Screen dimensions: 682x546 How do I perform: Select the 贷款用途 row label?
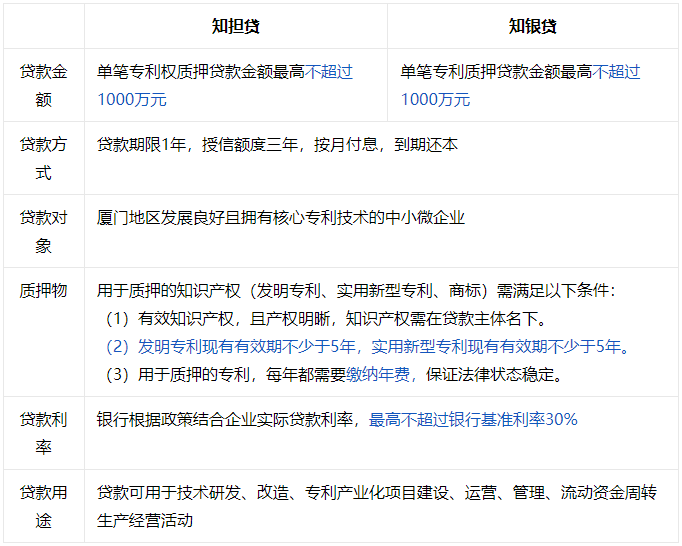pos(43,506)
